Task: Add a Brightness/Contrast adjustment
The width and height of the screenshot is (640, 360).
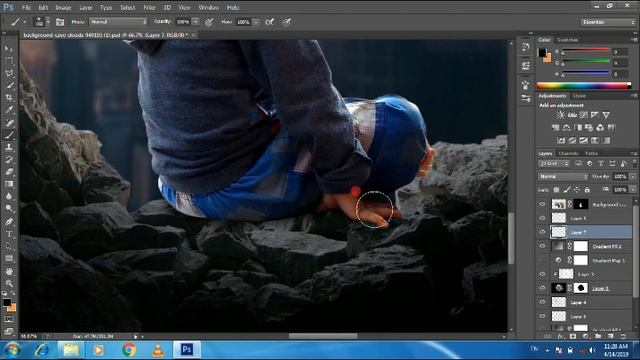Action: click(x=561, y=115)
